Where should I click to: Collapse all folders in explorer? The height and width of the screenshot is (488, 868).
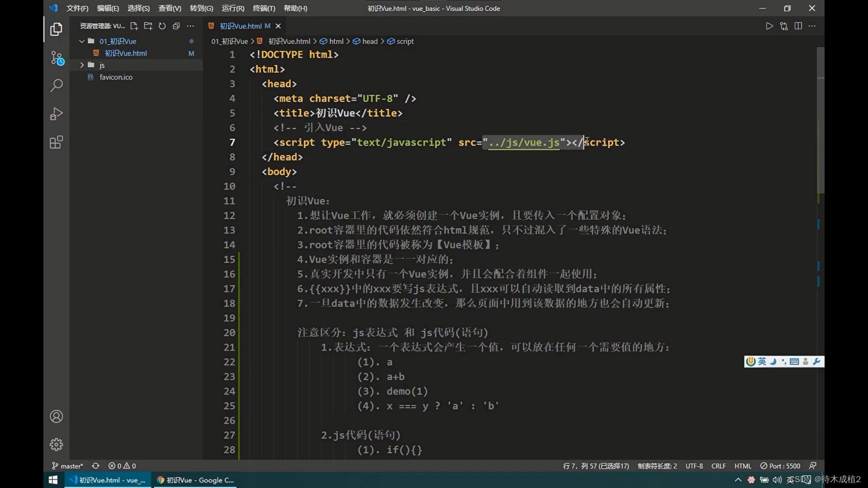click(176, 26)
